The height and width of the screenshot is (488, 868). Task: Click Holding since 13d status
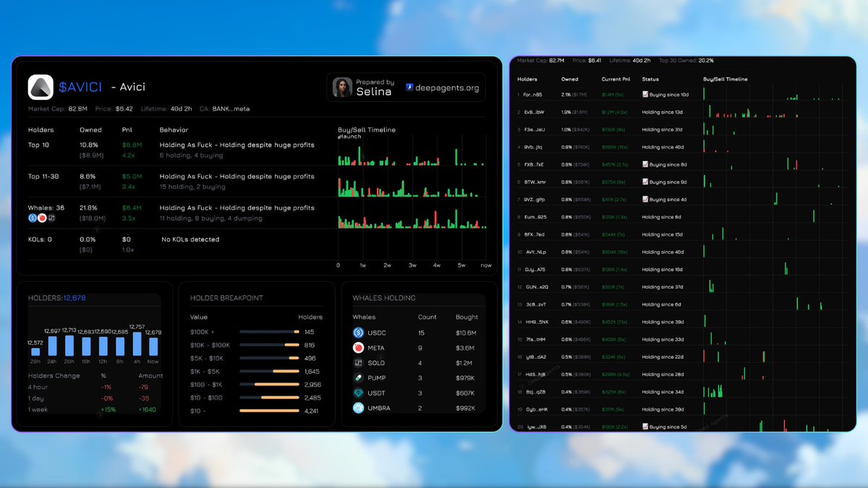(662, 112)
